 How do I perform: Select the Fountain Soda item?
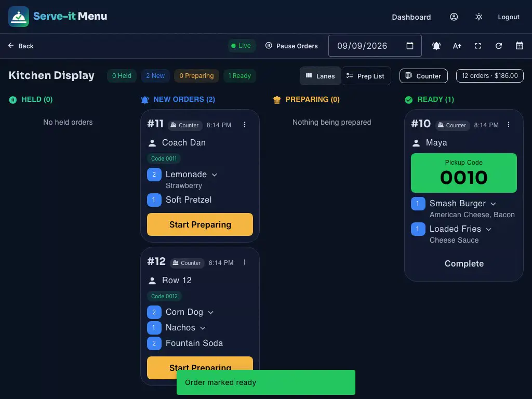[194, 343]
